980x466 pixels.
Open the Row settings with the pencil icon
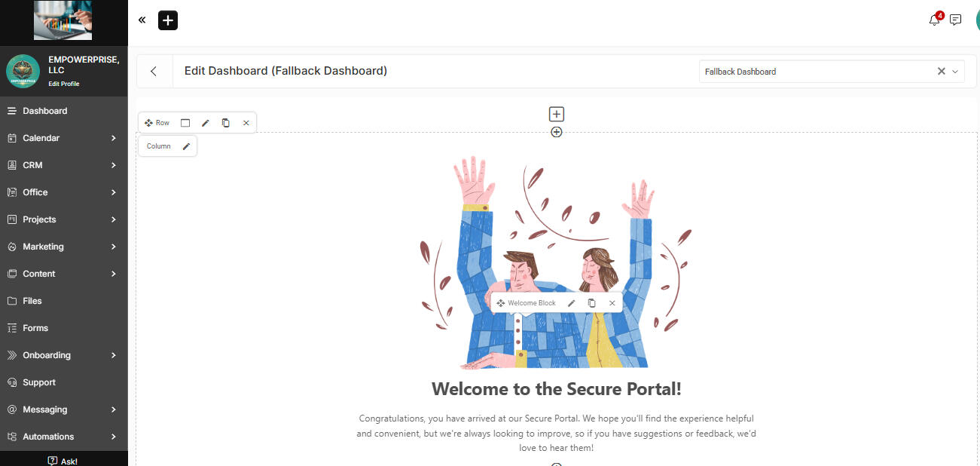click(206, 122)
